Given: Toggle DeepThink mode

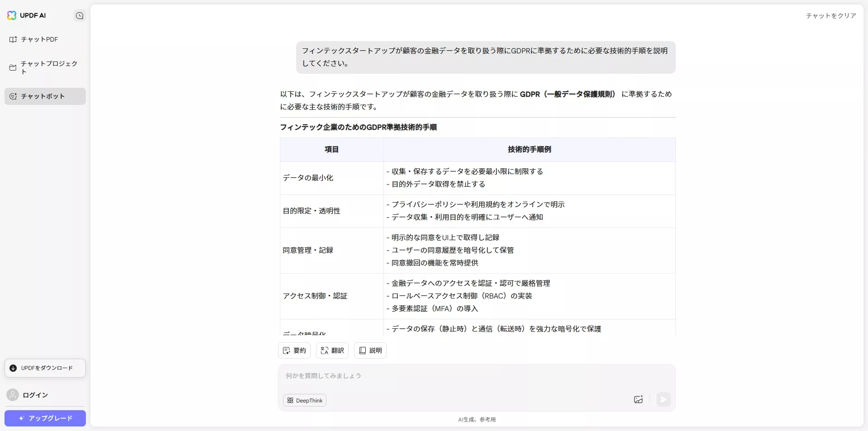Looking at the screenshot, I should [305, 400].
